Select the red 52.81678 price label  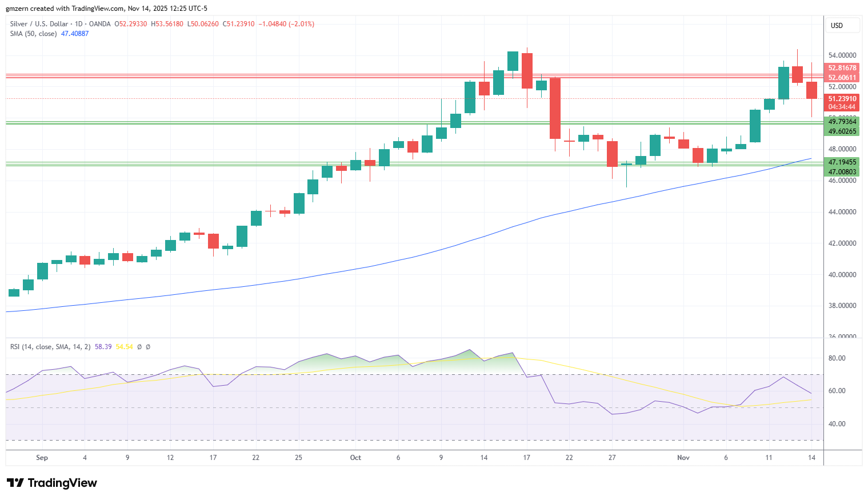(842, 68)
